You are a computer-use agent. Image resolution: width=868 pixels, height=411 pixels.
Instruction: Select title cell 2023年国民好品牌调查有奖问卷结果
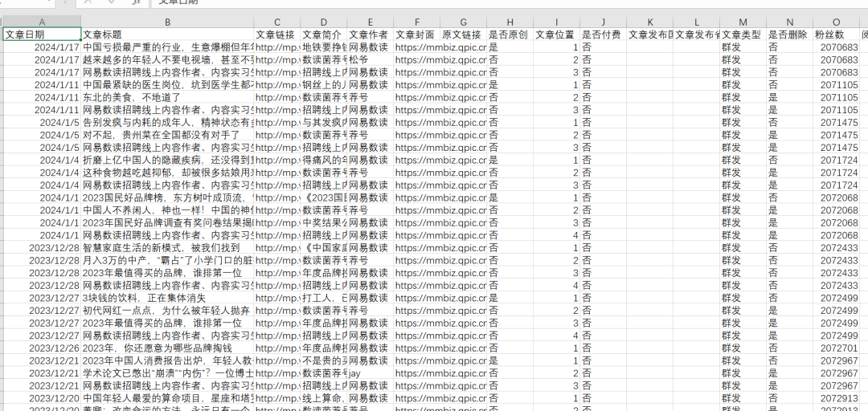168,223
